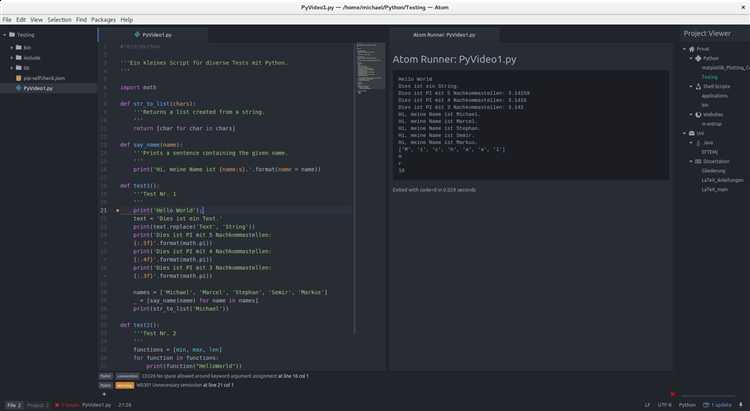Open the Gliederung project in Project Viewer
The image size is (750, 411).
[x=713, y=171]
